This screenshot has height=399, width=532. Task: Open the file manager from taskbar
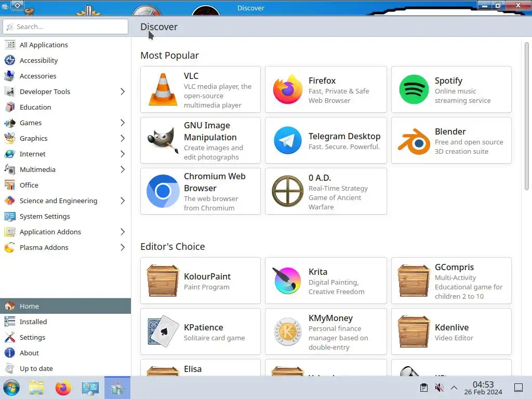click(36, 388)
